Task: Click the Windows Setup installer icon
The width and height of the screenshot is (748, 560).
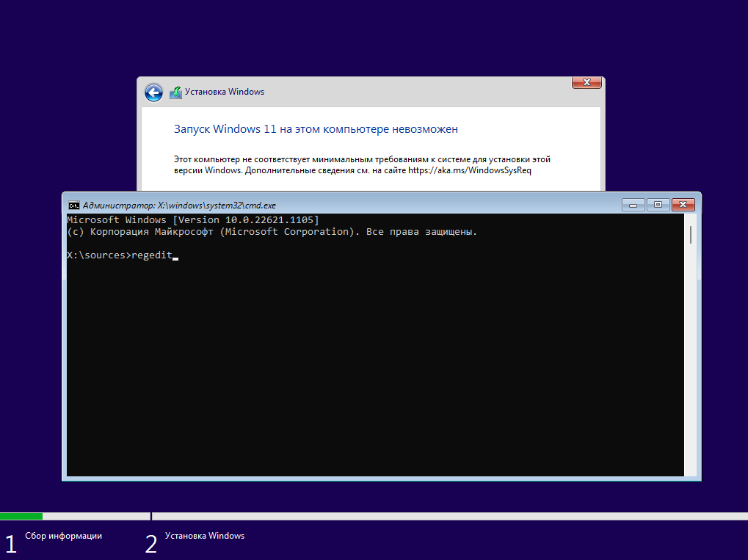Action: [175, 92]
